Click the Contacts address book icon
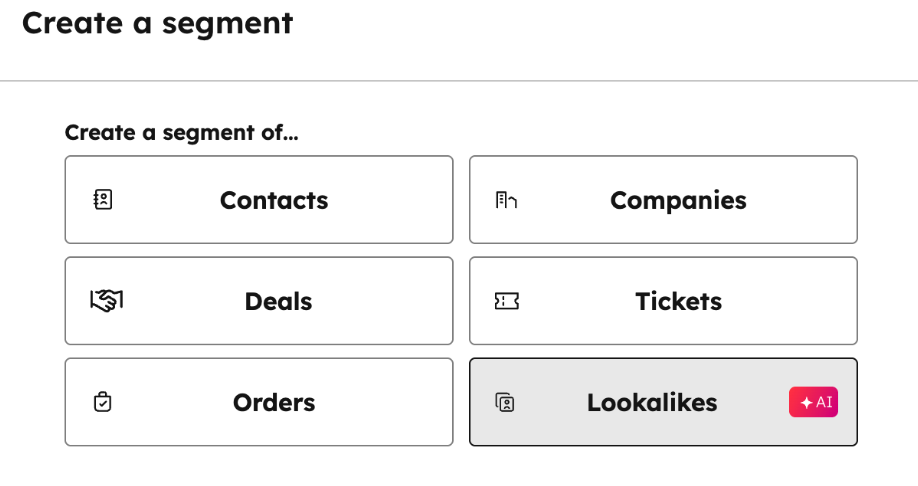Screen dimensions: 918x486 [x=103, y=200]
